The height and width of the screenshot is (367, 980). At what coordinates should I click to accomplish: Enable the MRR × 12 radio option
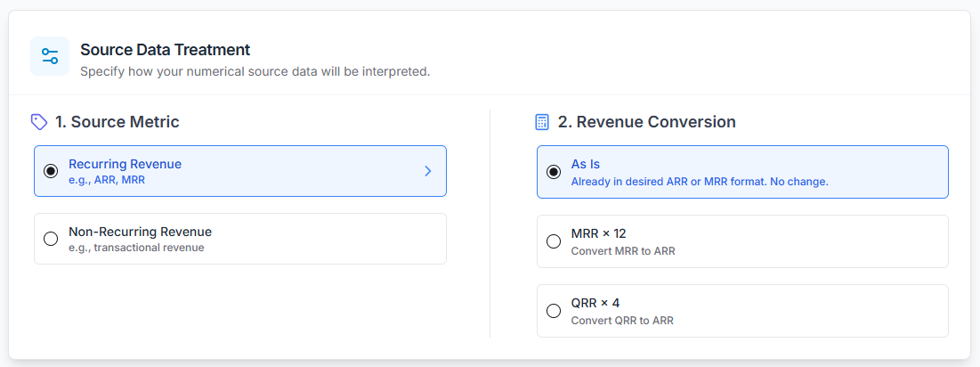pos(554,241)
